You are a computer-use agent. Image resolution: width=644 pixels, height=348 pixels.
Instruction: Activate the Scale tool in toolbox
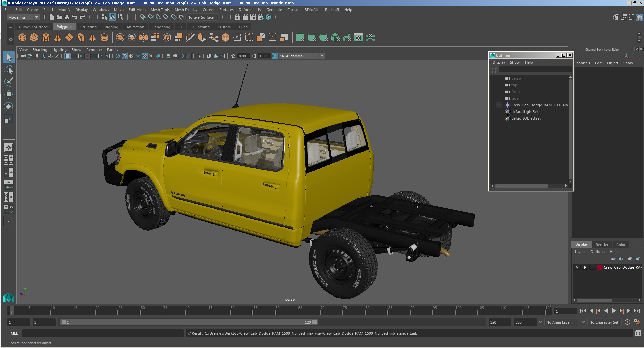[x=9, y=119]
